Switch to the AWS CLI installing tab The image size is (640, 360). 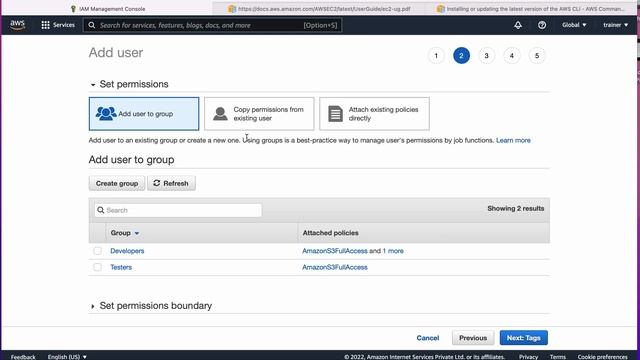[531, 9]
